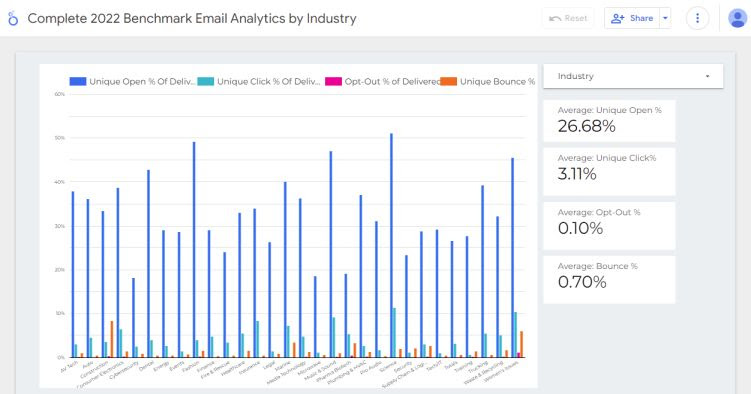Screen dimensions: 751x394
Task: Open the three-dot more options menu
Action: click(697, 18)
